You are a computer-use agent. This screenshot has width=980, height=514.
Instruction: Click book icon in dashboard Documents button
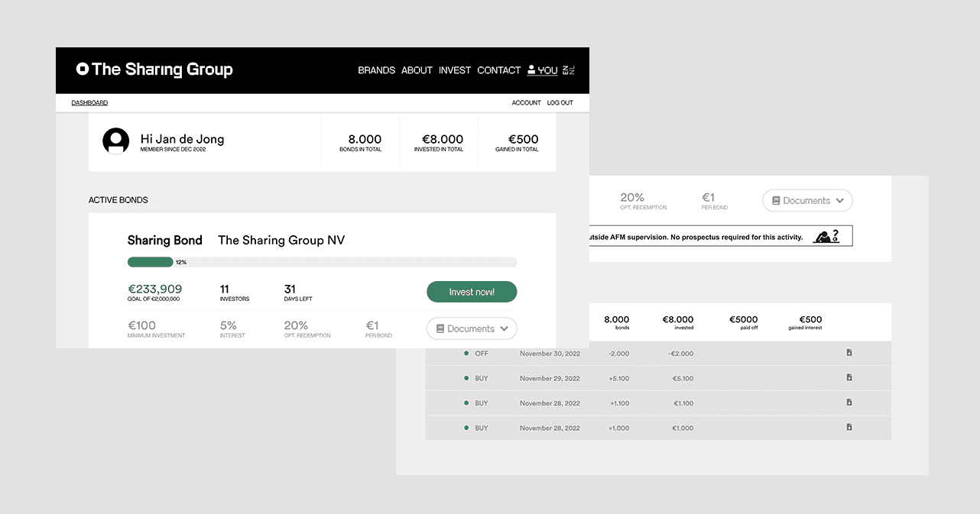click(x=440, y=329)
